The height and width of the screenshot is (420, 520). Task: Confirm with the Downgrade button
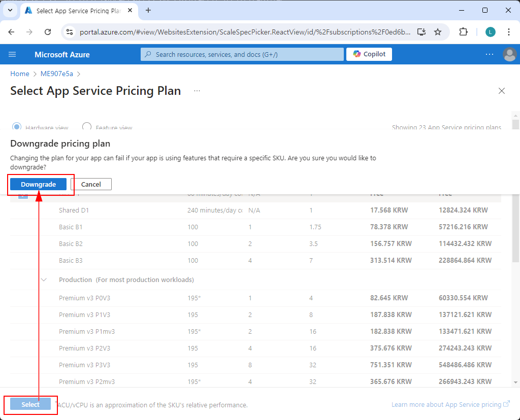[x=39, y=185]
